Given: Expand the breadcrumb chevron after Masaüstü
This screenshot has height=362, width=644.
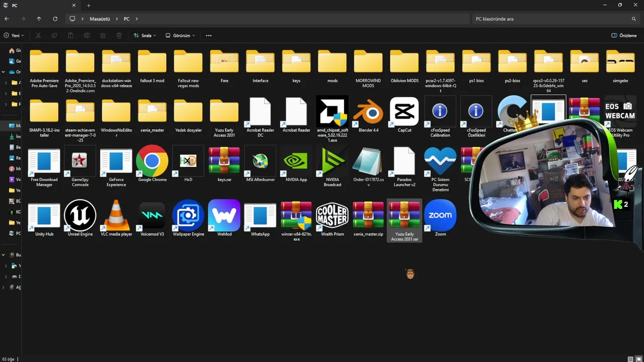Looking at the screenshot, I should tap(116, 19).
